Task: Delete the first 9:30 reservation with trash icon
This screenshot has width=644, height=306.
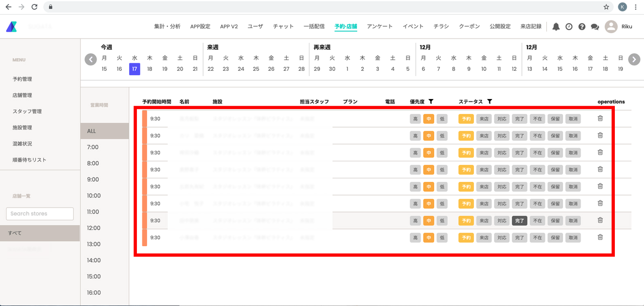Action: 600,118
